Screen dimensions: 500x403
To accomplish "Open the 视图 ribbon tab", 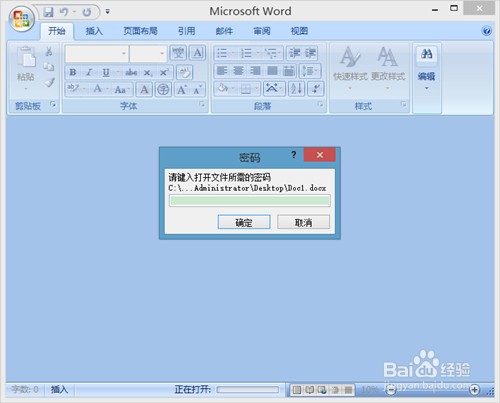I will [x=299, y=31].
